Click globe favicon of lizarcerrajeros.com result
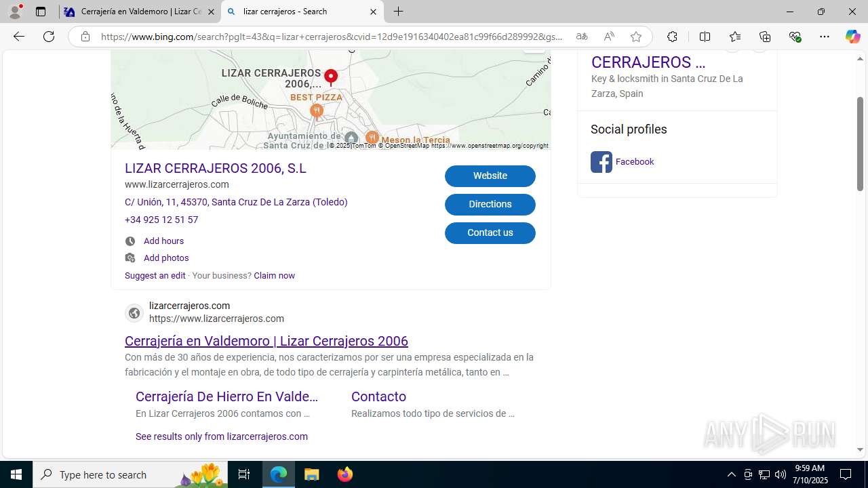The height and width of the screenshot is (488, 868). (134, 312)
